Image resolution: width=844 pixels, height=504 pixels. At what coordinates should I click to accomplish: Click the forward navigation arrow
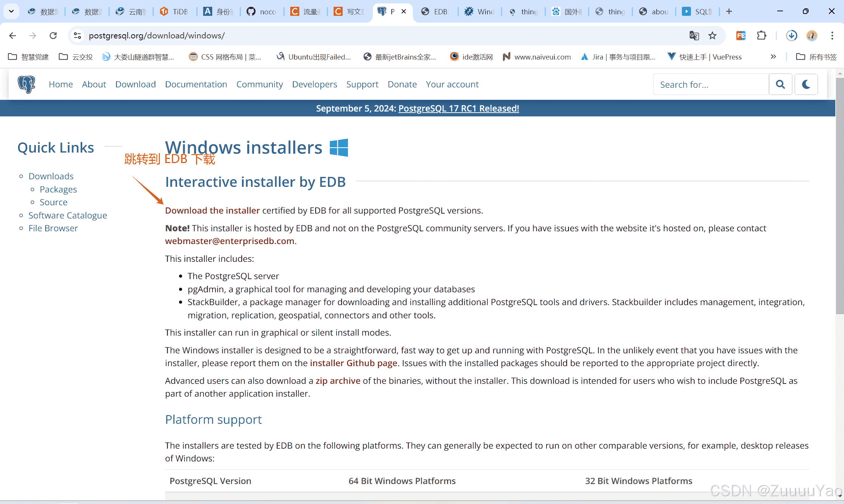[33, 35]
